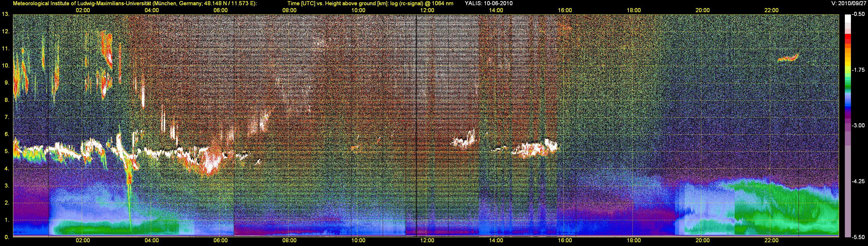Screen dimensions: 868x246
Task: Click the '20:00' label on the top time axis
Action: coord(703,10)
